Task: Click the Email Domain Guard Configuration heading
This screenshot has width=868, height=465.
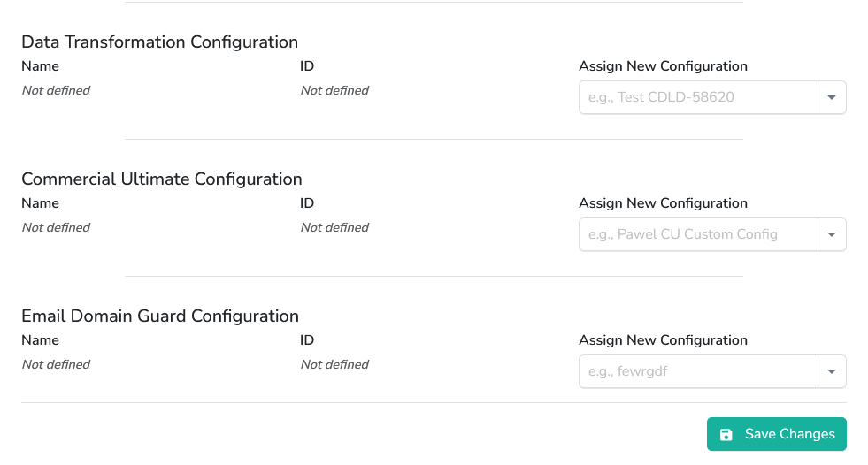Action: point(159,316)
